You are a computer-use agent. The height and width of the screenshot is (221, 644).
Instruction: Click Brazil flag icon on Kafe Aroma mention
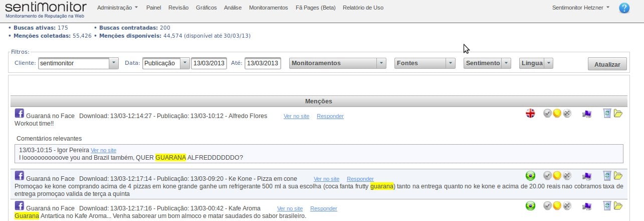[x=530, y=206]
